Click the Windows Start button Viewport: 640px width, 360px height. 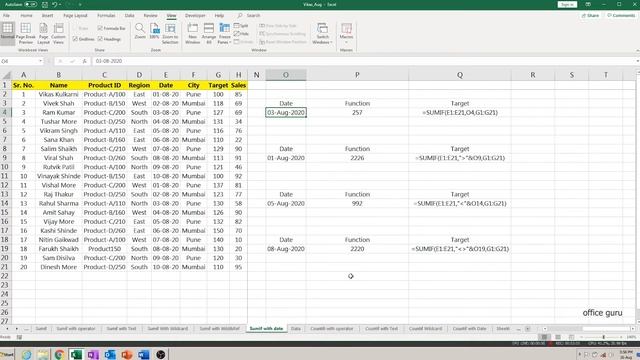pos(7,354)
